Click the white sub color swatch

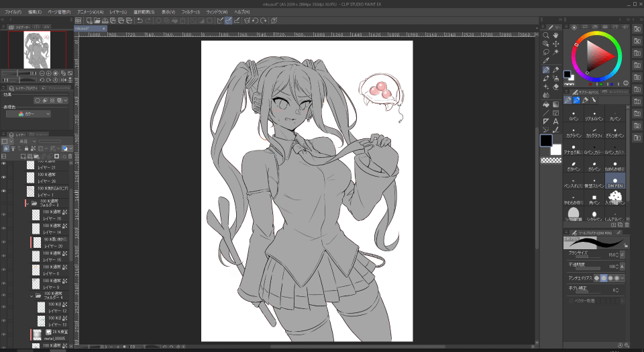(555, 150)
